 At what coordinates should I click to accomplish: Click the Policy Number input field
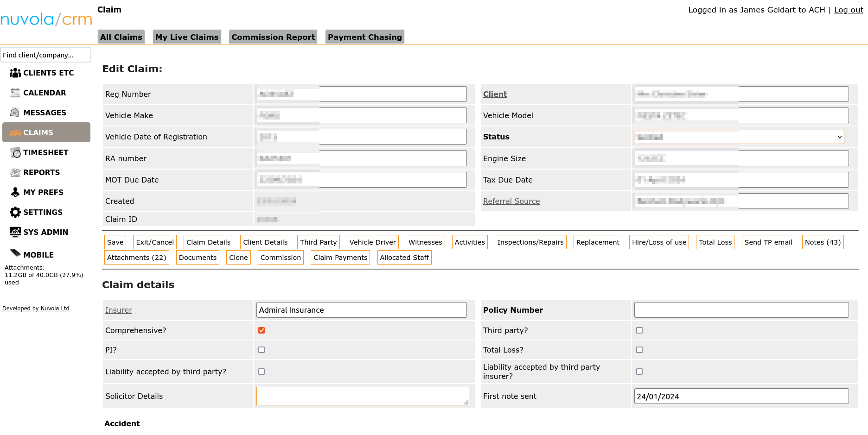741,310
